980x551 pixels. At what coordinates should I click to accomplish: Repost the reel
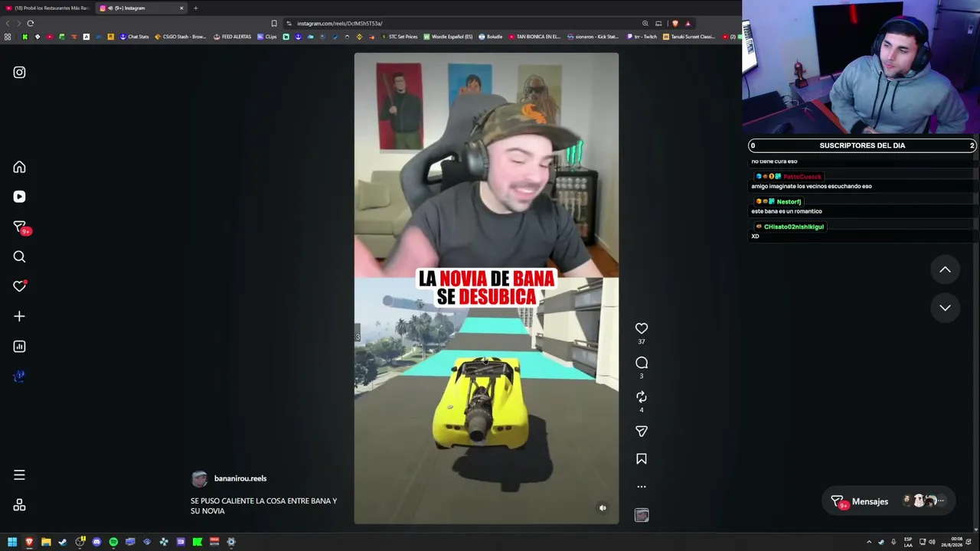642,396
